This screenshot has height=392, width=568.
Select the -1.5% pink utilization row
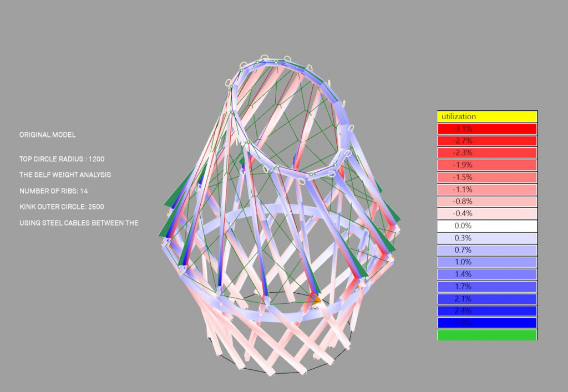(487, 177)
